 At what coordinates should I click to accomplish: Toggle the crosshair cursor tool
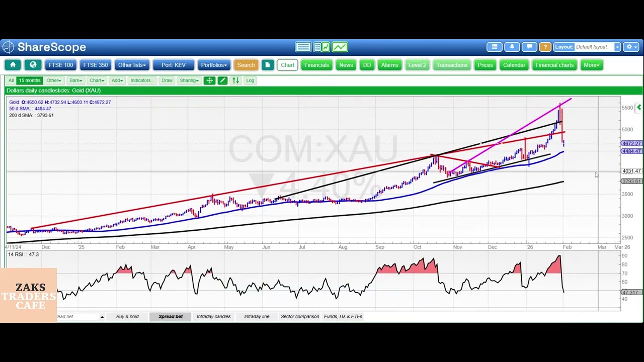click(209, 80)
